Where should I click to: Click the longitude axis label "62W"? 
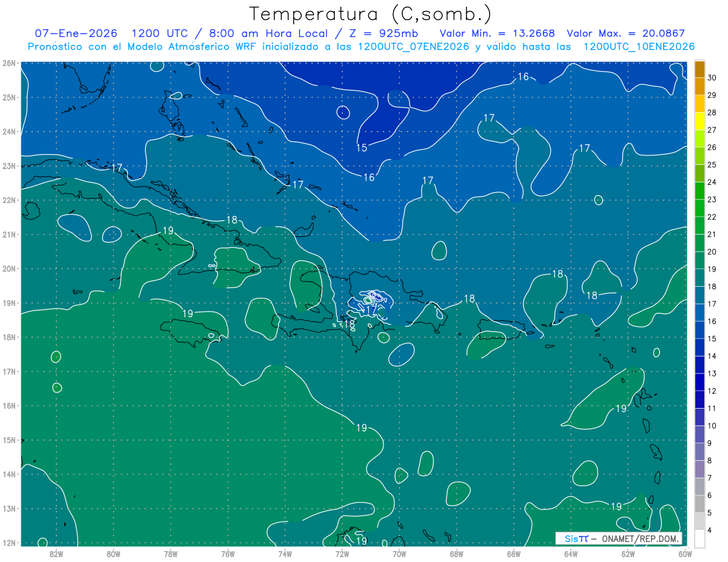pyautogui.click(x=628, y=554)
